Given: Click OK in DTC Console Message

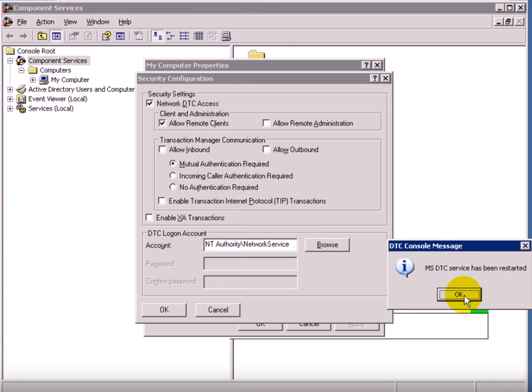Looking at the screenshot, I should coord(458,295).
